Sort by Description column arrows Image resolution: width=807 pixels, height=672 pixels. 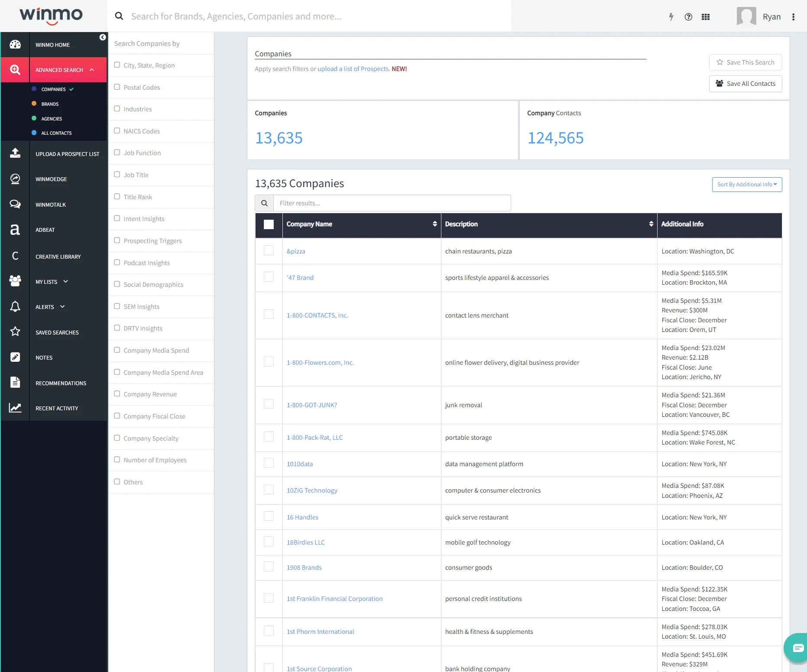651,224
